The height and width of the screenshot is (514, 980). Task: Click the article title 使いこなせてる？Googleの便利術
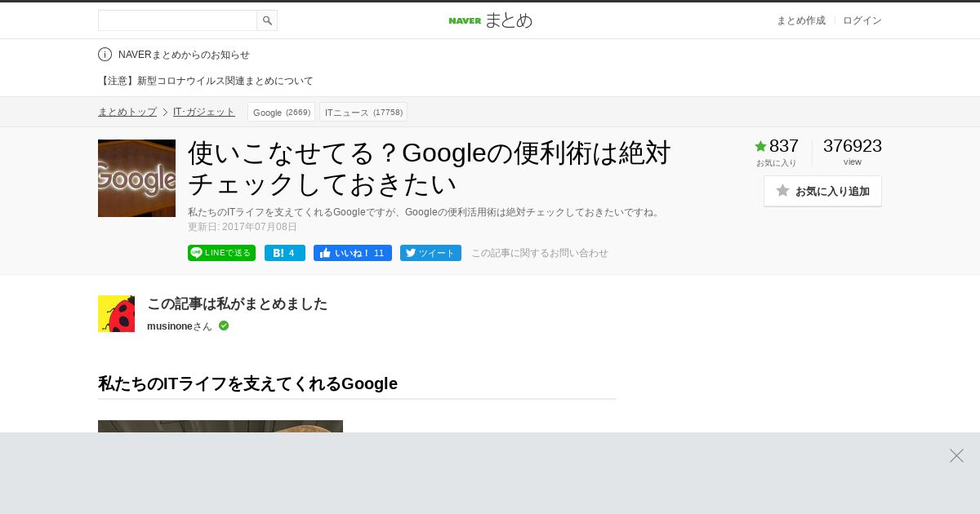(430, 168)
